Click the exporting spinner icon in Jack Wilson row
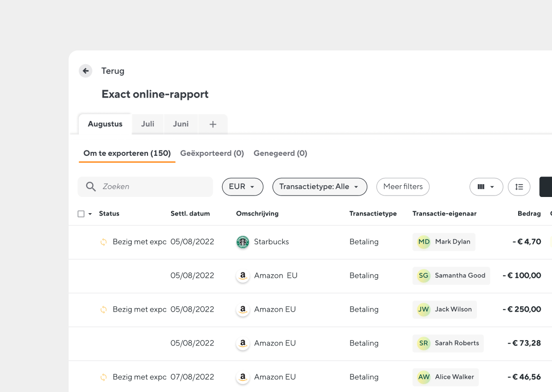 tap(103, 309)
